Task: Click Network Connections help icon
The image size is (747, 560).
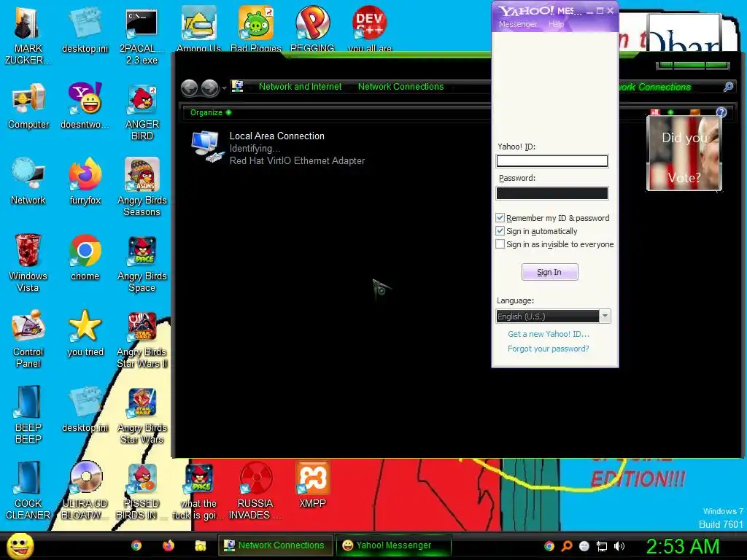Action: point(721,112)
